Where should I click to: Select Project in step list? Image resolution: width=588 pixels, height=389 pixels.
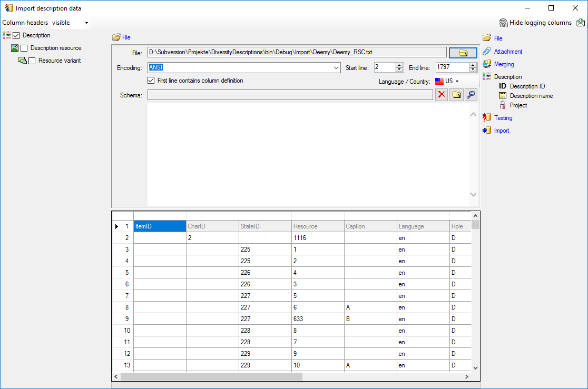point(518,105)
